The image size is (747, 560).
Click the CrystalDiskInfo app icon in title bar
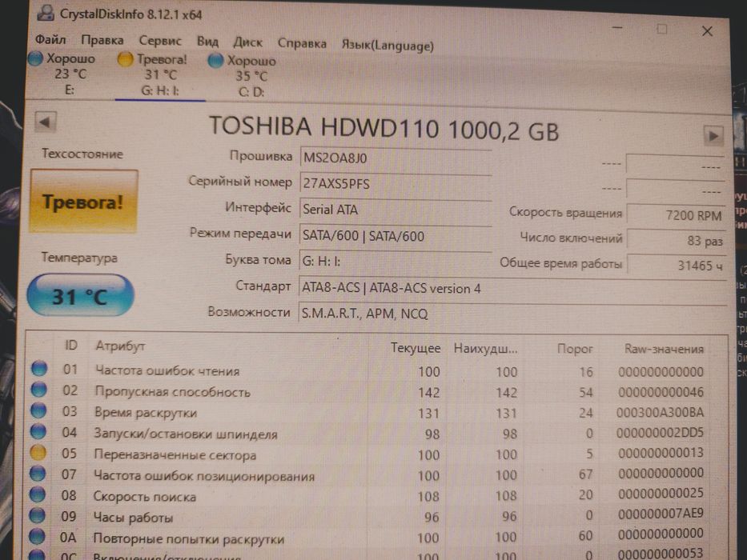tap(46, 13)
